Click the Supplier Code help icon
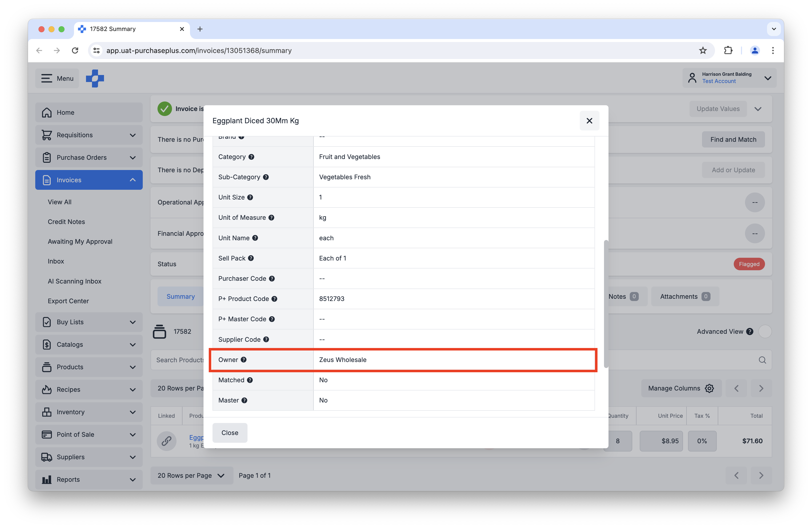812x528 pixels. tap(266, 339)
